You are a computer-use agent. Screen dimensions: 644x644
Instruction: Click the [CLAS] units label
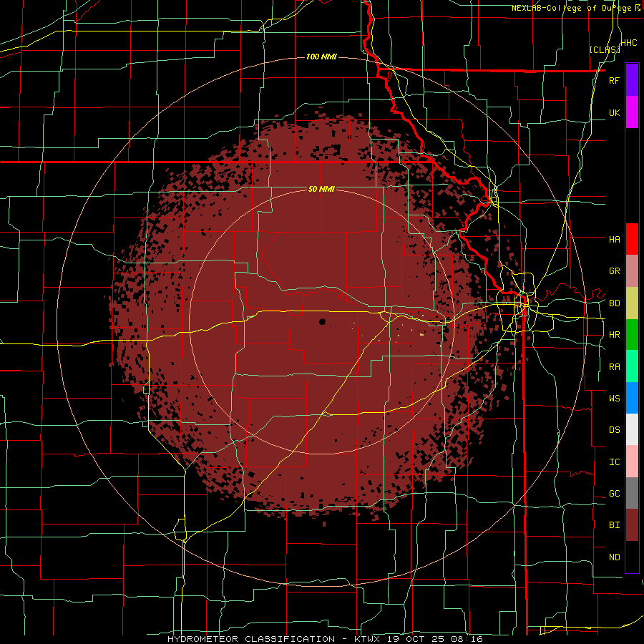coord(605,49)
